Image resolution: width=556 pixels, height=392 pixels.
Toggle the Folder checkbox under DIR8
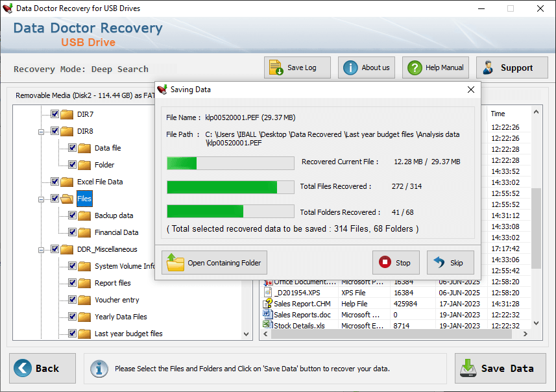[72, 165]
